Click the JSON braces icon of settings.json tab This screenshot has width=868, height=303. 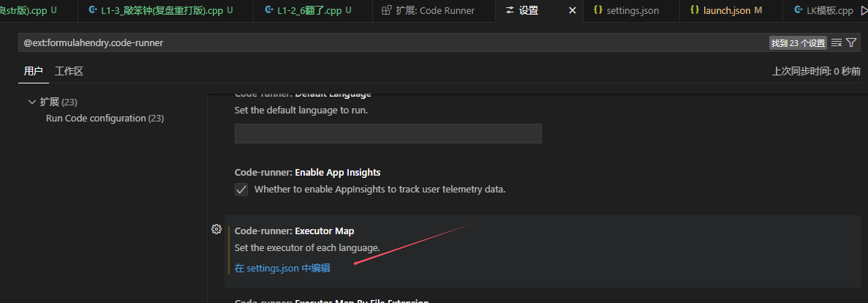597,10
